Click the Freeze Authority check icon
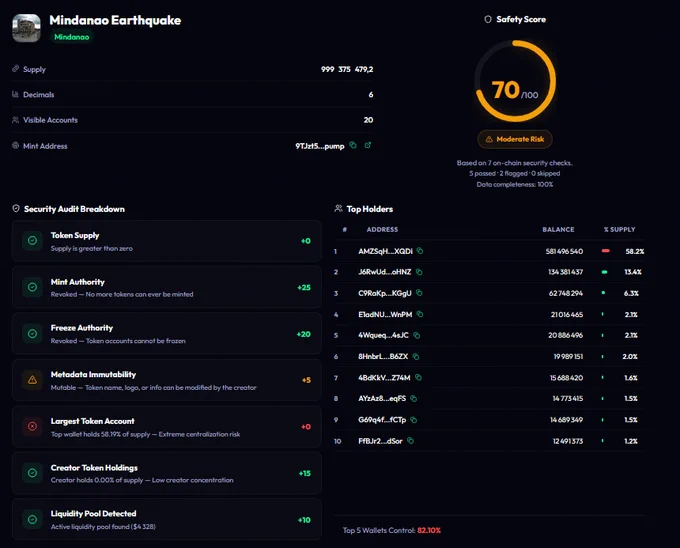 [x=32, y=333]
